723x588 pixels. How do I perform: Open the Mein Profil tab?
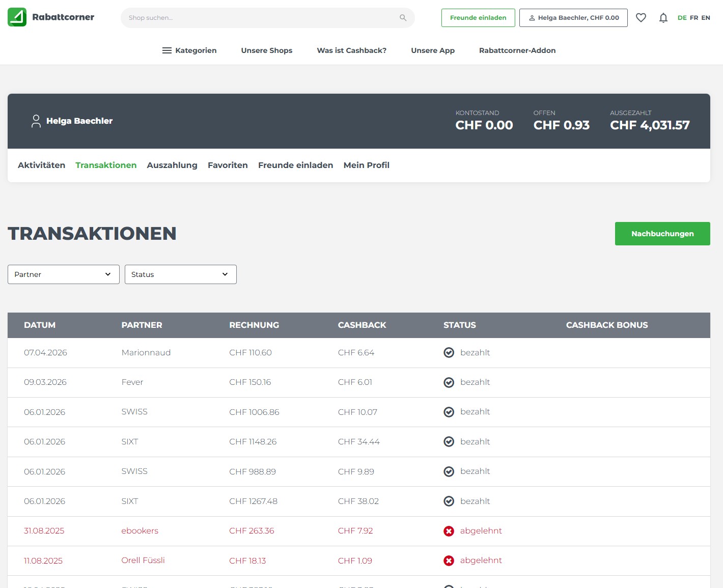367,165
